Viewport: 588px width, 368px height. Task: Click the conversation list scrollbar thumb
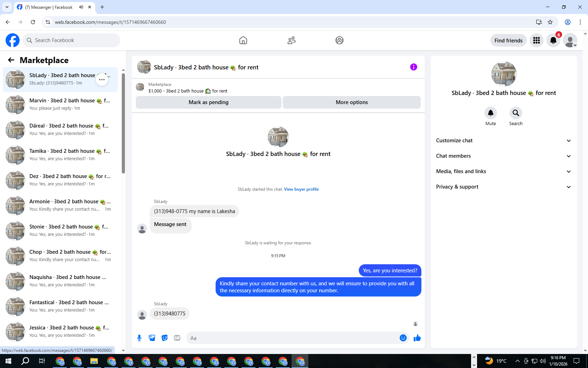(123, 123)
